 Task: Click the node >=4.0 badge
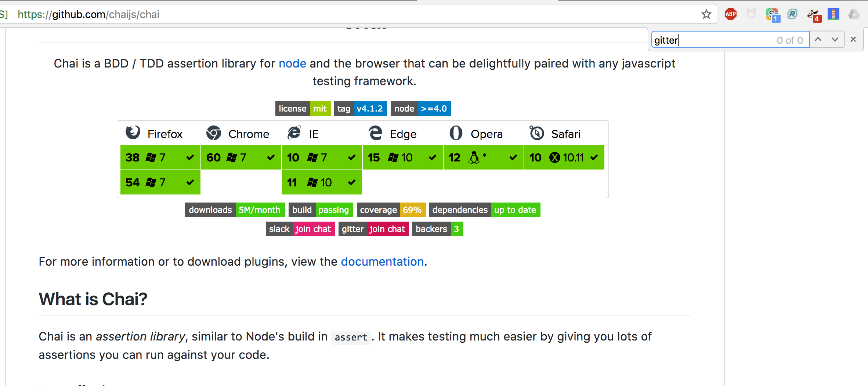420,109
